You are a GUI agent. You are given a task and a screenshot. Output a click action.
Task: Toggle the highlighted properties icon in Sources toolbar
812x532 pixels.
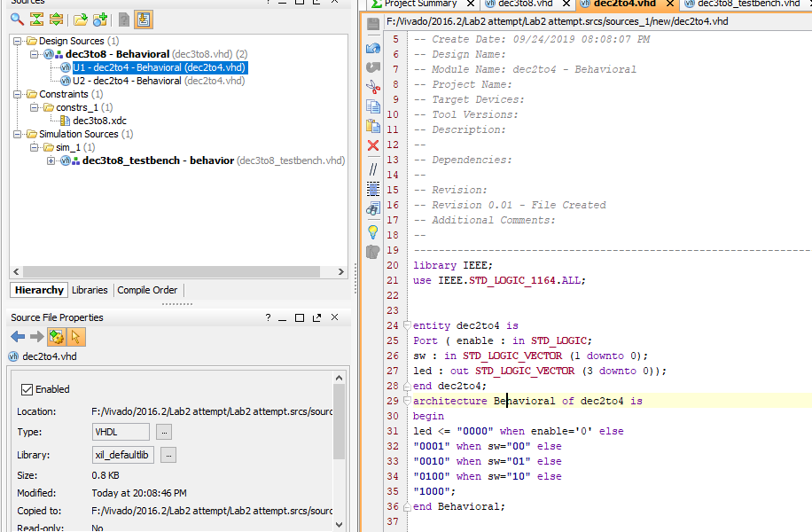144,19
